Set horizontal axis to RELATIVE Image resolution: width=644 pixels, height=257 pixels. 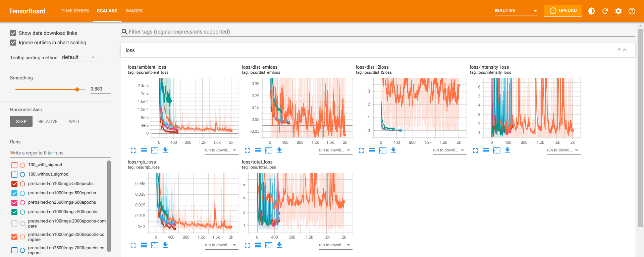(48, 121)
